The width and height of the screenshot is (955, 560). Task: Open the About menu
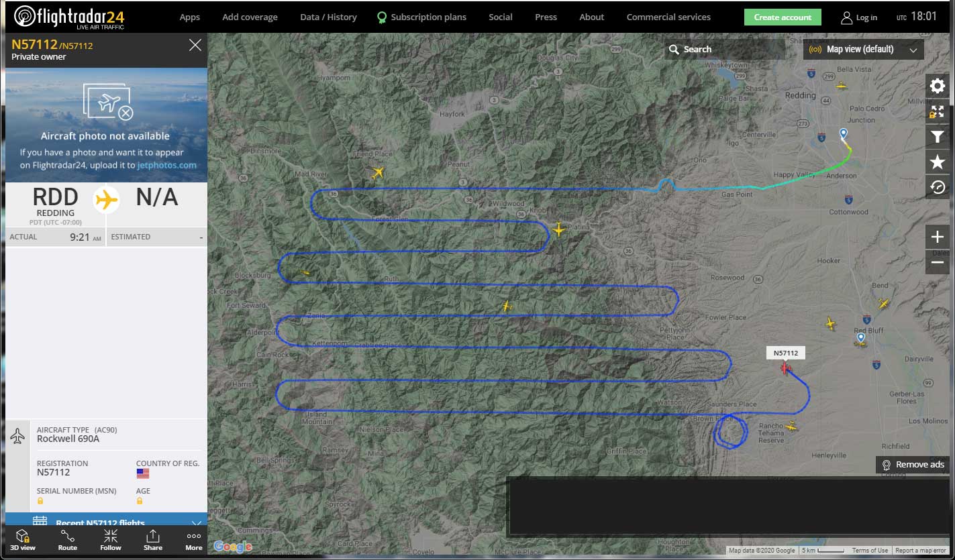592,17
